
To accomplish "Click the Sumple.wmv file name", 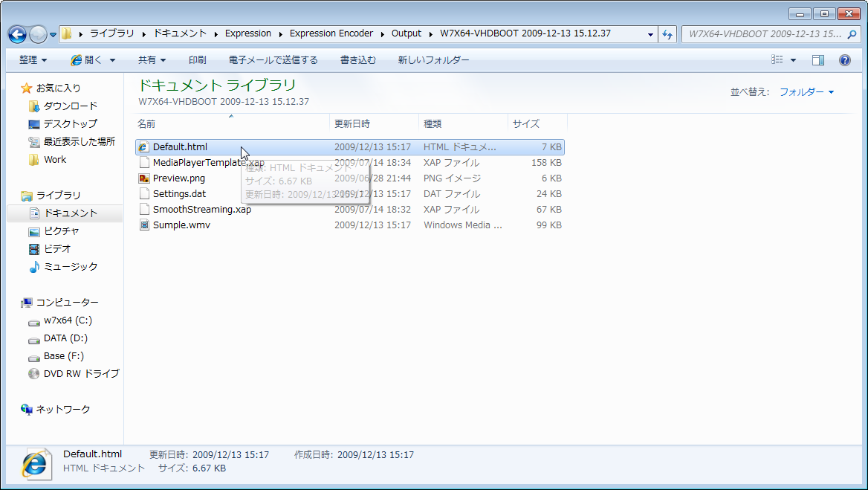I will [x=181, y=225].
